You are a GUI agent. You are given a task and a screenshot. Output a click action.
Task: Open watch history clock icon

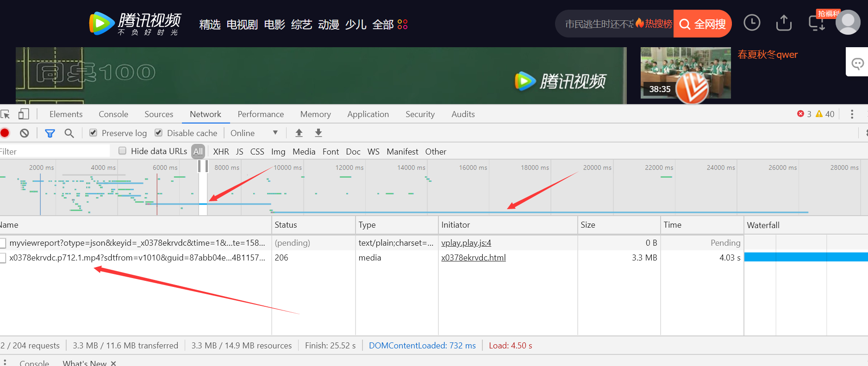752,23
